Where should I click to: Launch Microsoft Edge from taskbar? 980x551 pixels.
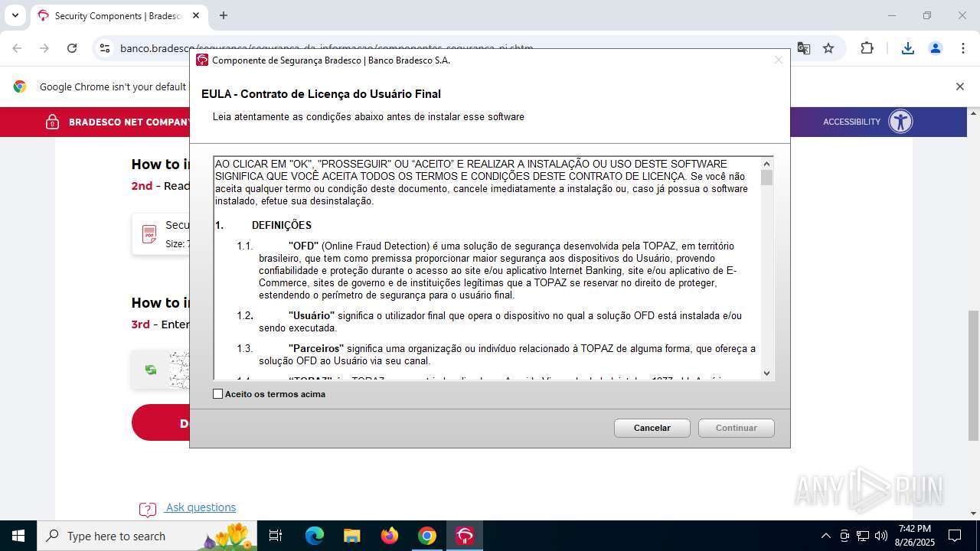tap(315, 536)
